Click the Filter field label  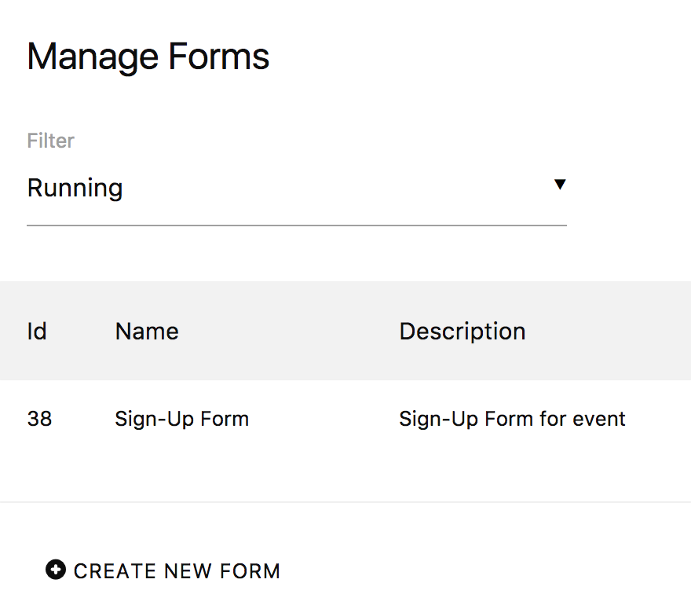[51, 141]
